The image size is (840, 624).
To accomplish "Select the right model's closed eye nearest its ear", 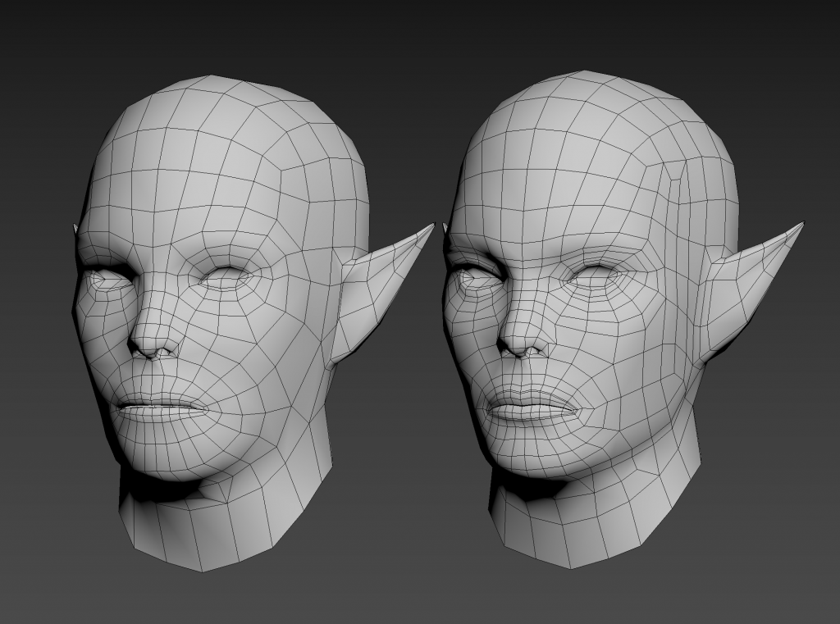I will pyautogui.click(x=595, y=277).
